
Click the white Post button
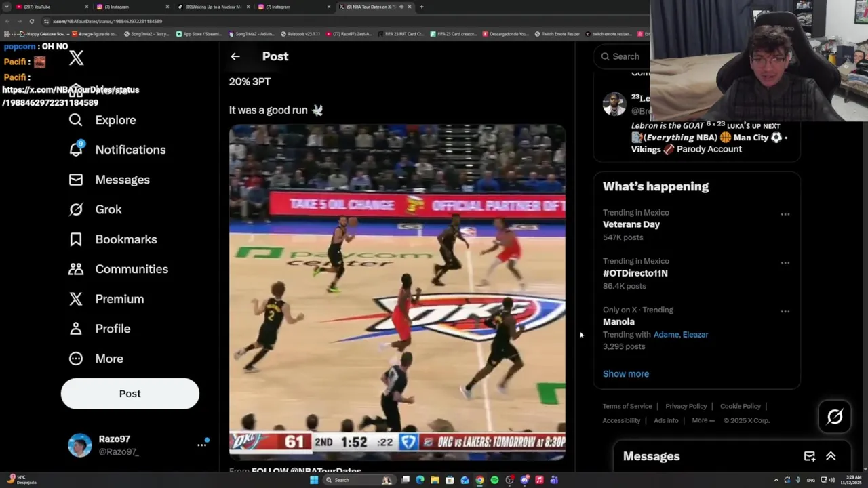(130, 394)
